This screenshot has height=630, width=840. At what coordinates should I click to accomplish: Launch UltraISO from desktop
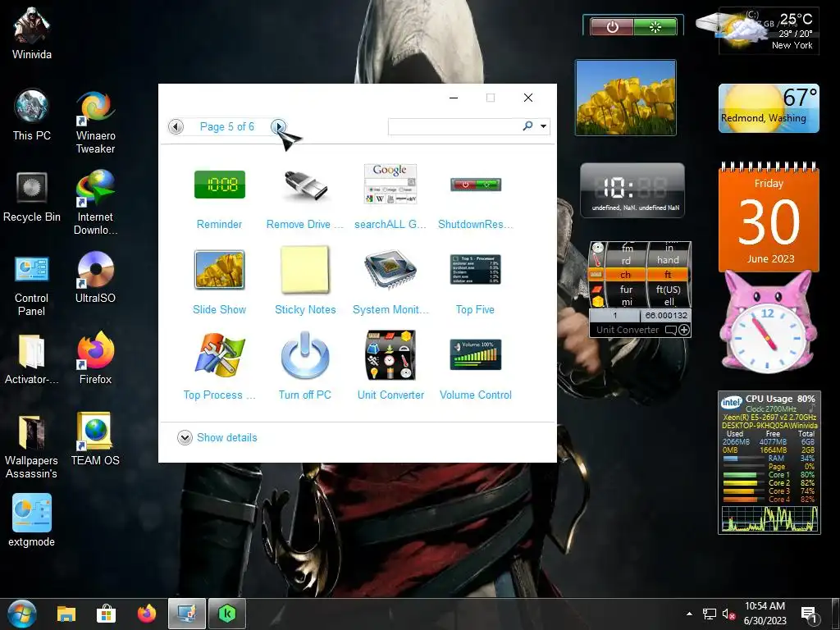pyautogui.click(x=95, y=277)
